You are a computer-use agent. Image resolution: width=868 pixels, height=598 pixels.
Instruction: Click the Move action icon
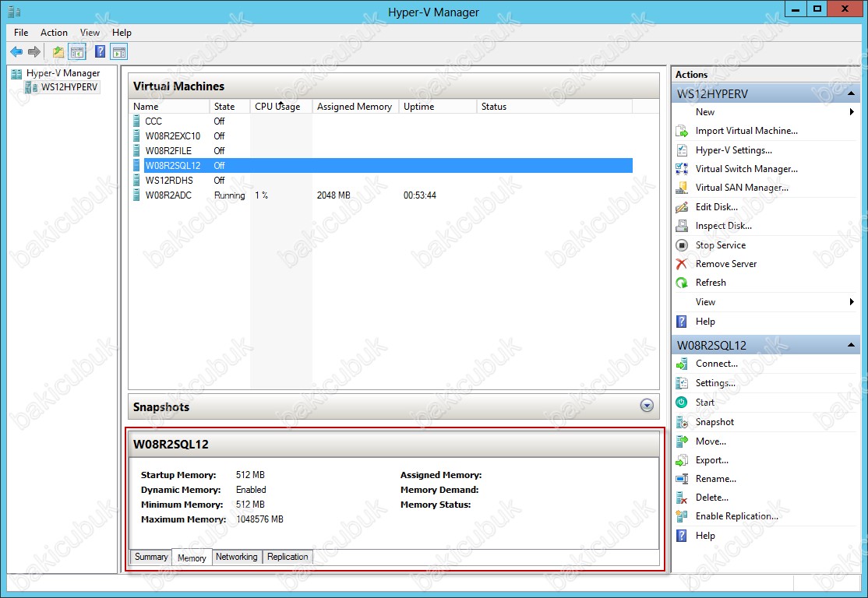[x=682, y=441]
